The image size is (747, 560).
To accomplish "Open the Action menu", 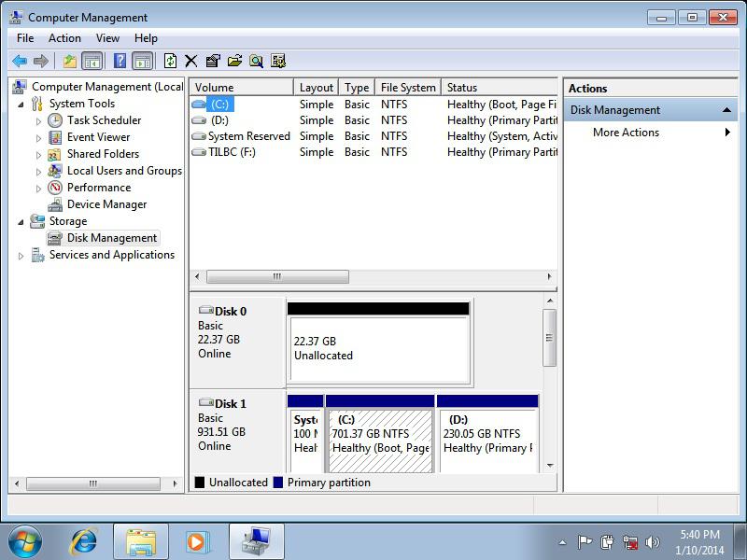I will (64, 38).
